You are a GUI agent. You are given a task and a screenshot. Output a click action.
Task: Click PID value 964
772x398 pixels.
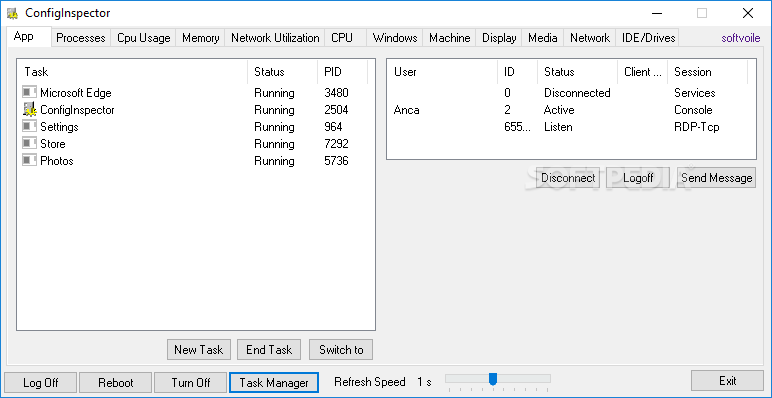point(333,127)
